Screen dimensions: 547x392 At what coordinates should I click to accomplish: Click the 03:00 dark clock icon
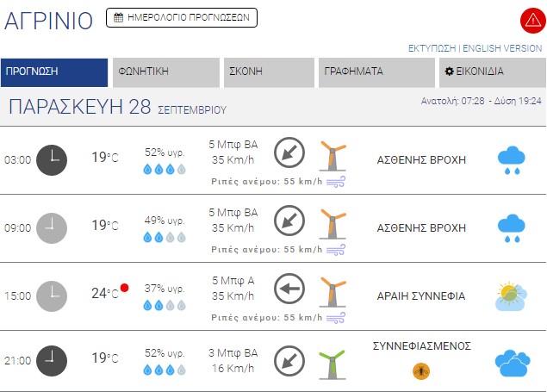(52, 159)
